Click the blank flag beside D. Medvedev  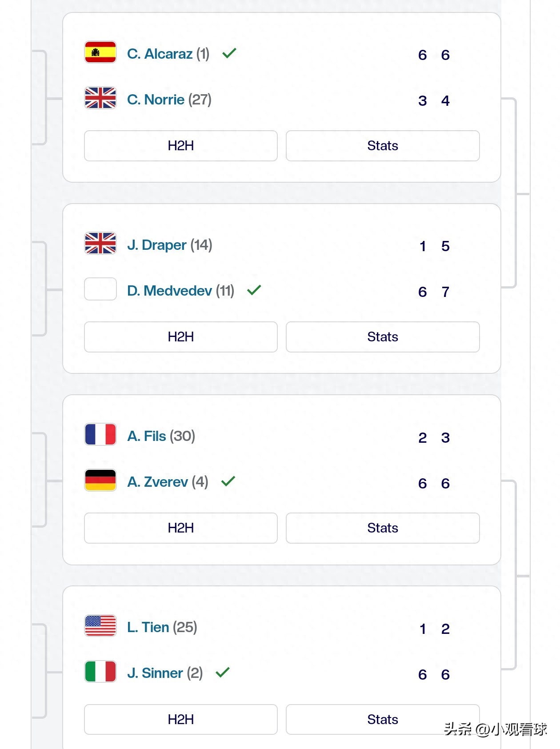(100, 289)
